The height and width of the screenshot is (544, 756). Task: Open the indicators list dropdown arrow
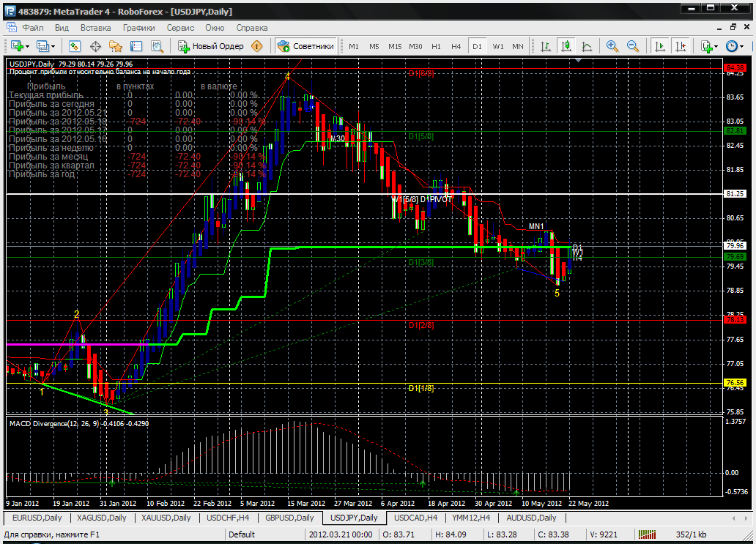click(x=716, y=46)
